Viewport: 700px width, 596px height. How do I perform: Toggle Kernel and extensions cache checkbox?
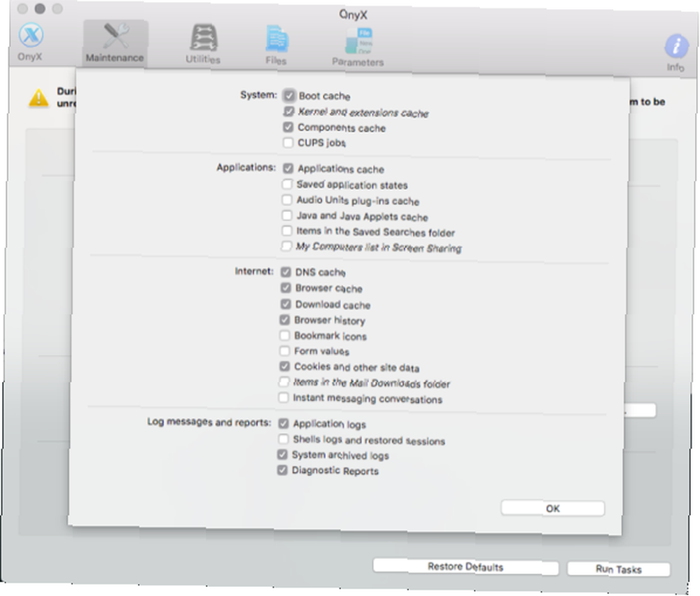tap(289, 111)
